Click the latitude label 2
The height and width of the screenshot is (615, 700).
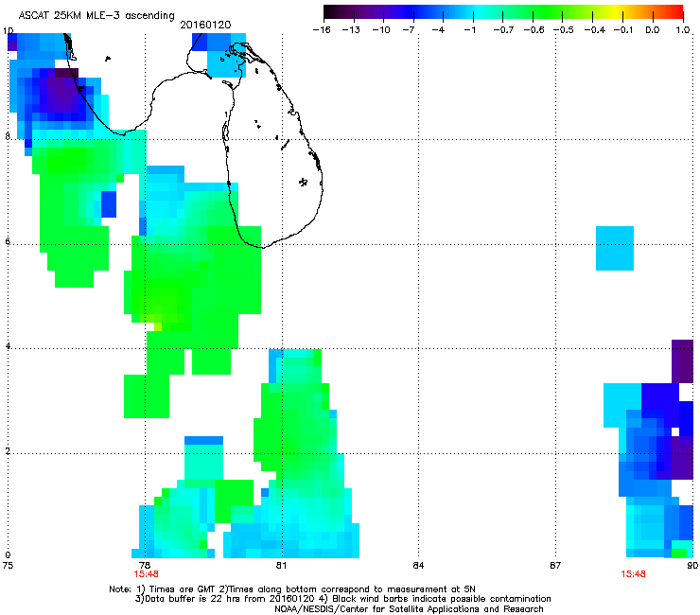[x=8, y=450]
